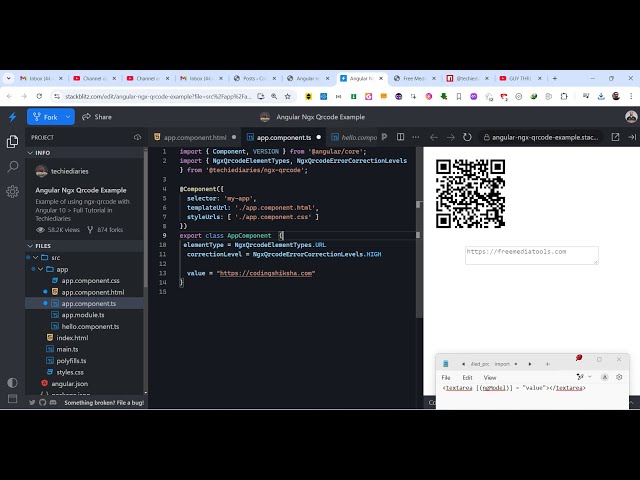Click the StackBlitz lightning bolt logo
This screenshot has width=640, height=480.
pyautogui.click(x=12, y=117)
